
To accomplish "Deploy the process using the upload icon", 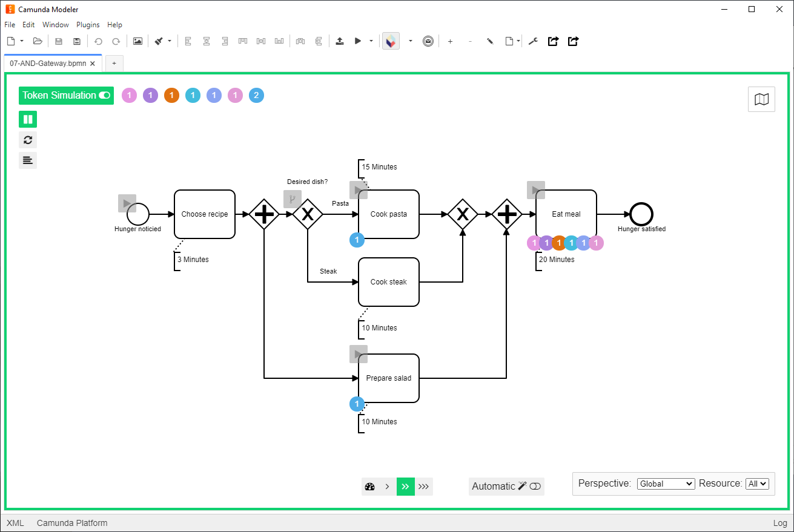I will pos(340,41).
